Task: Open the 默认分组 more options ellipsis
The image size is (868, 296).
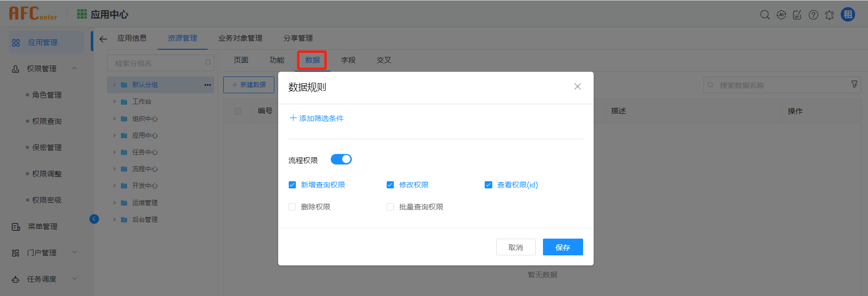Action: click(x=207, y=85)
